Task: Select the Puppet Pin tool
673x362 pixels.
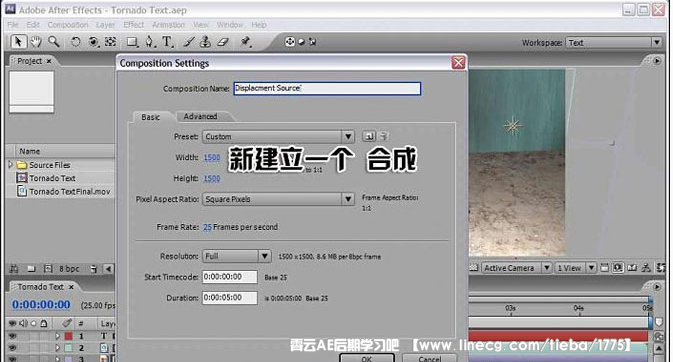Action: click(246, 42)
